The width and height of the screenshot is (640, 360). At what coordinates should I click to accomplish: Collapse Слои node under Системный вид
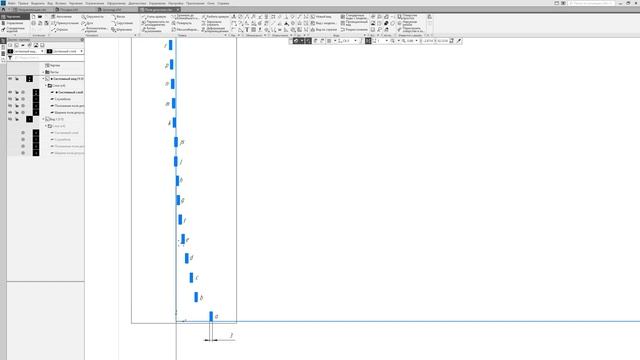tap(46, 85)
